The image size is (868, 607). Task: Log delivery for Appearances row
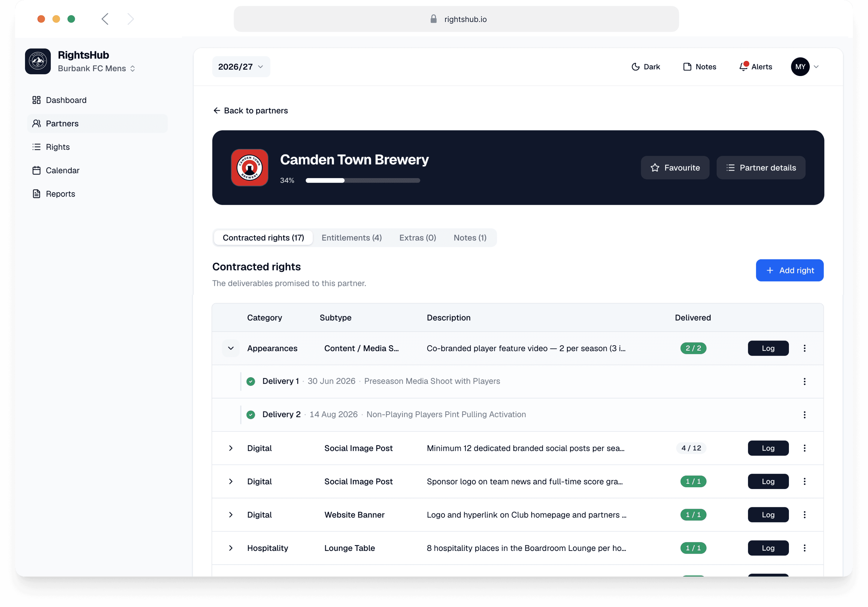(768, 348)
